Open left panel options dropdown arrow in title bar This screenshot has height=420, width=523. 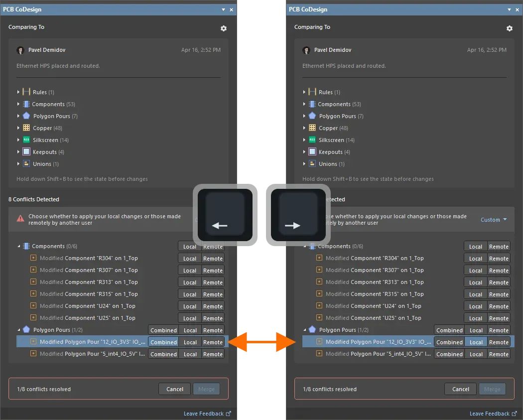(223, 9)
